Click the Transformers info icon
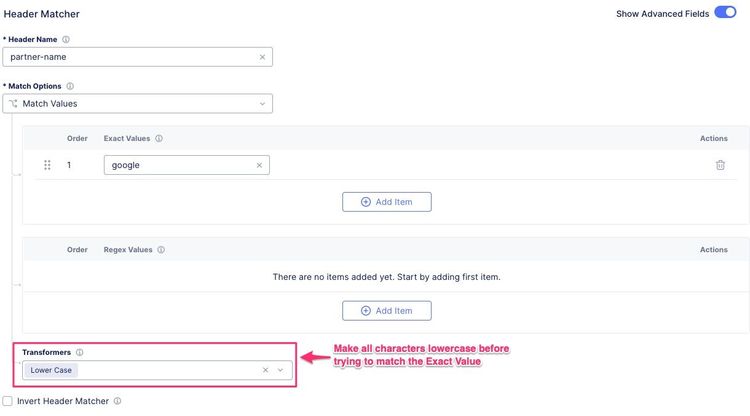The height and width of the screenshot is (416, 750). point(80,353)
